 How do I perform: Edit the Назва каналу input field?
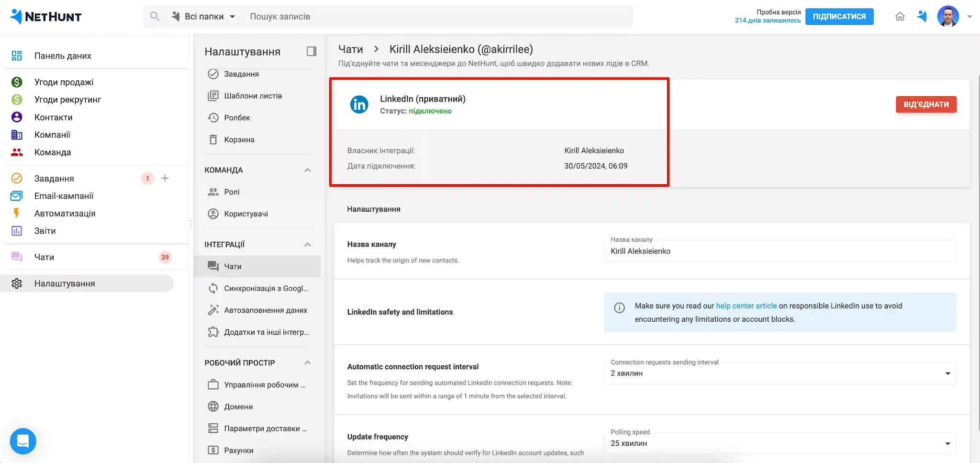tap(780, 251)
